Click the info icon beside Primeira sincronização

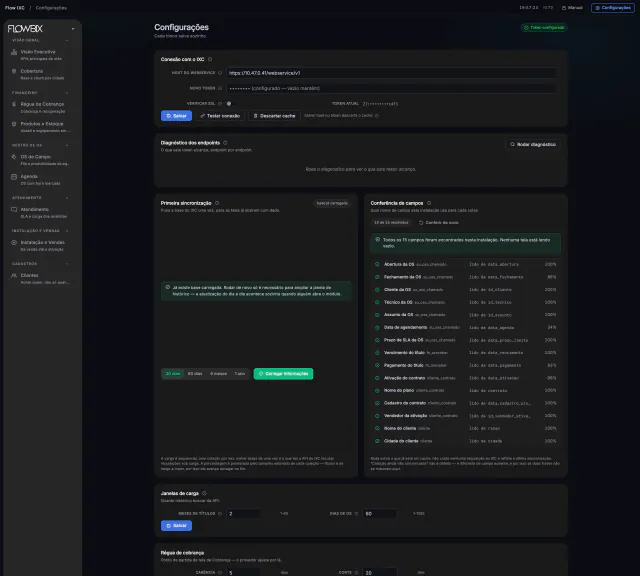(217, 203)
